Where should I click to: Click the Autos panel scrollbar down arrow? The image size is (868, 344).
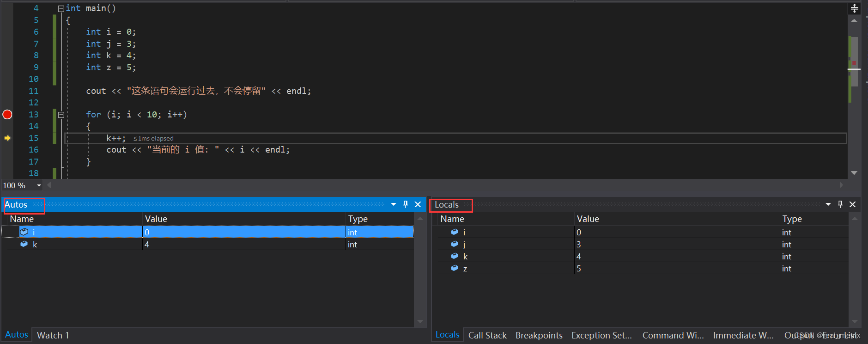tap(420, 322)
